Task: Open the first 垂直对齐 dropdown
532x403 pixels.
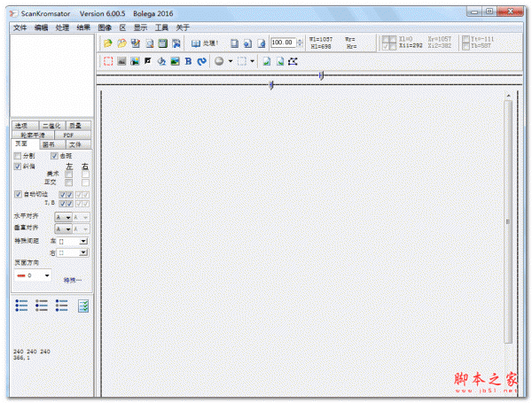Action: click(x=64, y=229)
